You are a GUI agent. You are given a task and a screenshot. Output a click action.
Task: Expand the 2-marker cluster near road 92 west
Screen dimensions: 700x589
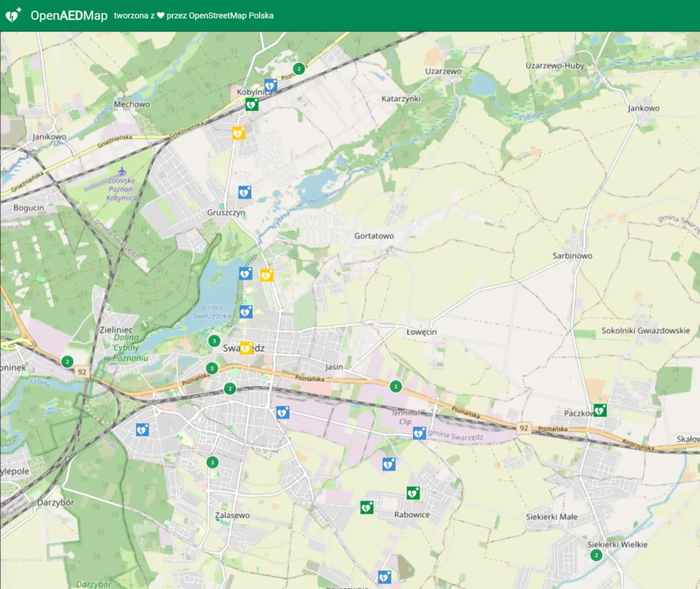[67, 361]
